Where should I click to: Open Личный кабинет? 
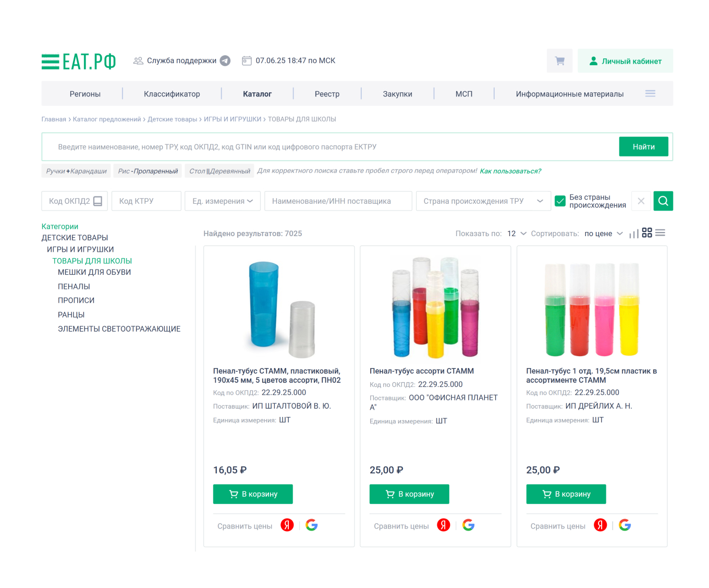[625, 61]
